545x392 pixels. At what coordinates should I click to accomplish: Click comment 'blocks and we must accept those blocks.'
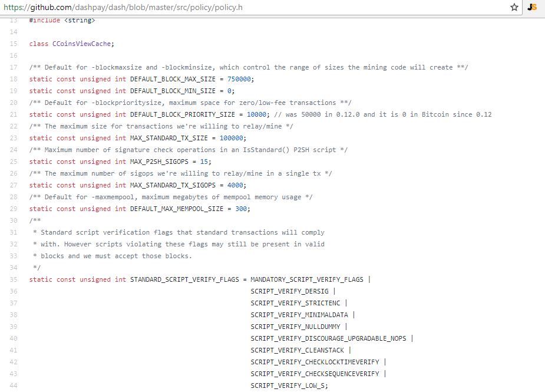tap(117, 256)
